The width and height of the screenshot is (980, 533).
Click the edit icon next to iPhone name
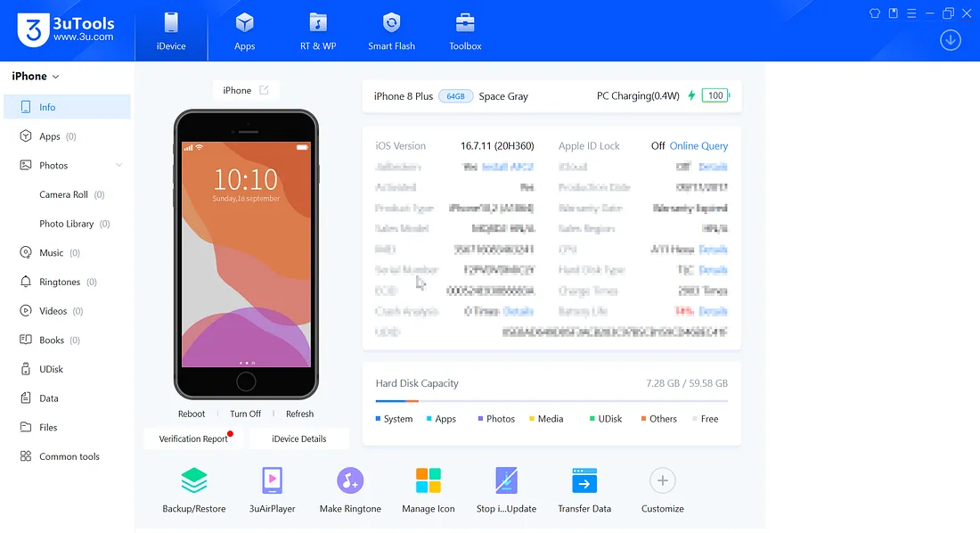(264, 90)
